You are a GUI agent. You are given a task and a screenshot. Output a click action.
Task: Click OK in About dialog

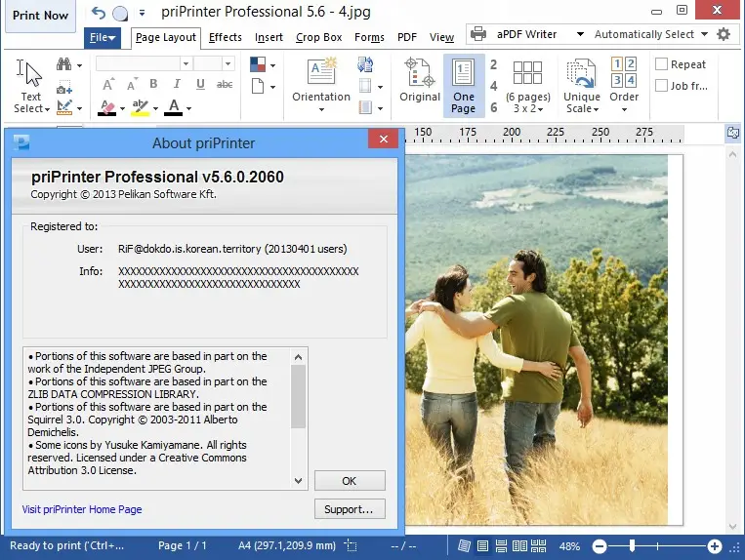coord(350,481)
